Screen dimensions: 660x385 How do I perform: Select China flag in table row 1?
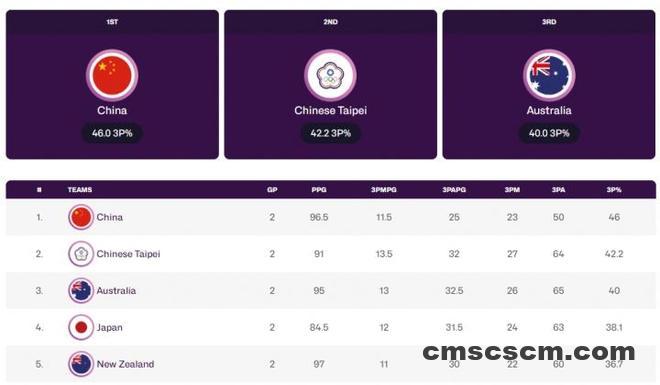tap(81, 217)
